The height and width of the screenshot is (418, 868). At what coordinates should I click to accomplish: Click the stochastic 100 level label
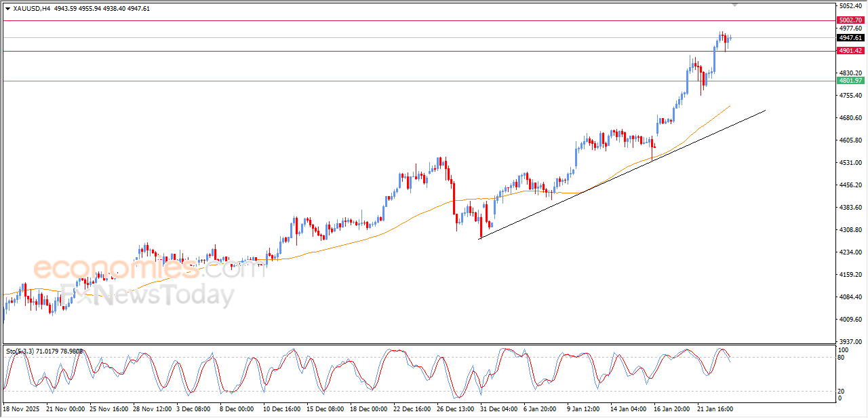pos(844,349)
